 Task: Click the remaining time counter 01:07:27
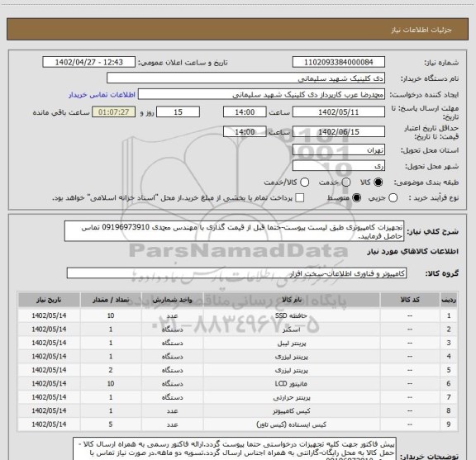tap(113, 112)
